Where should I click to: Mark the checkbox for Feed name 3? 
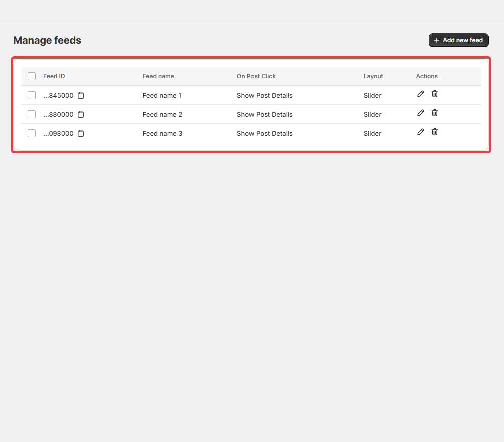[x=32, y=133]
